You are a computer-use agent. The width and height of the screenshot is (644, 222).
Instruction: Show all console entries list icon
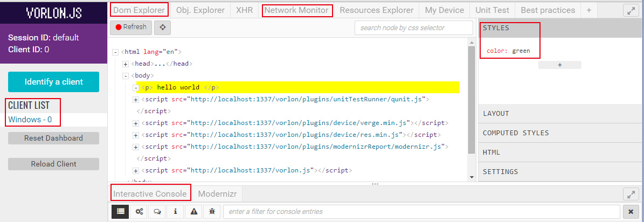(x=120, y=212)
